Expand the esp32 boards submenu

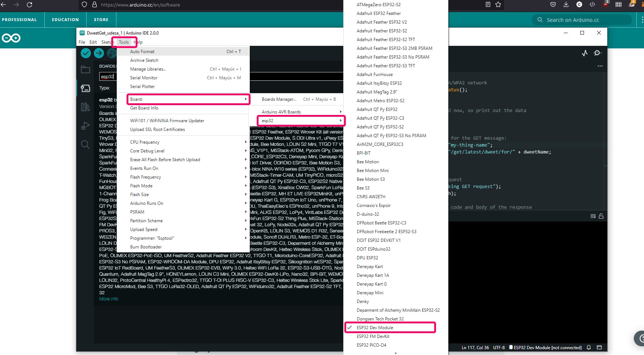(301, 121)
